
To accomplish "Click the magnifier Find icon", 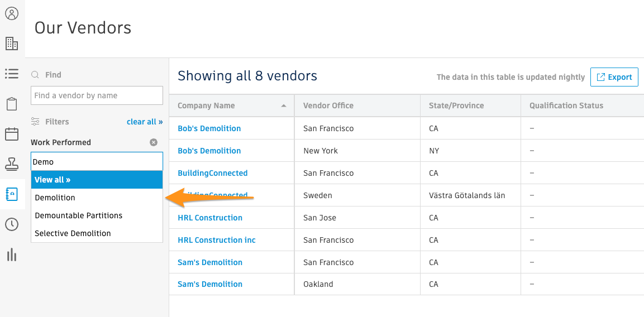I will (x=35, y=75).
